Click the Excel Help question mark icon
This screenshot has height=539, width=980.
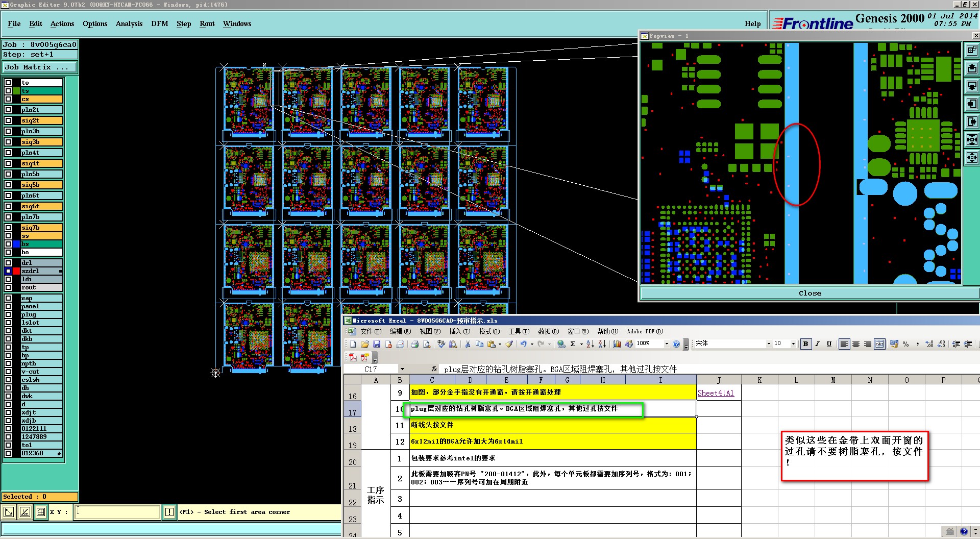(676, 344)
